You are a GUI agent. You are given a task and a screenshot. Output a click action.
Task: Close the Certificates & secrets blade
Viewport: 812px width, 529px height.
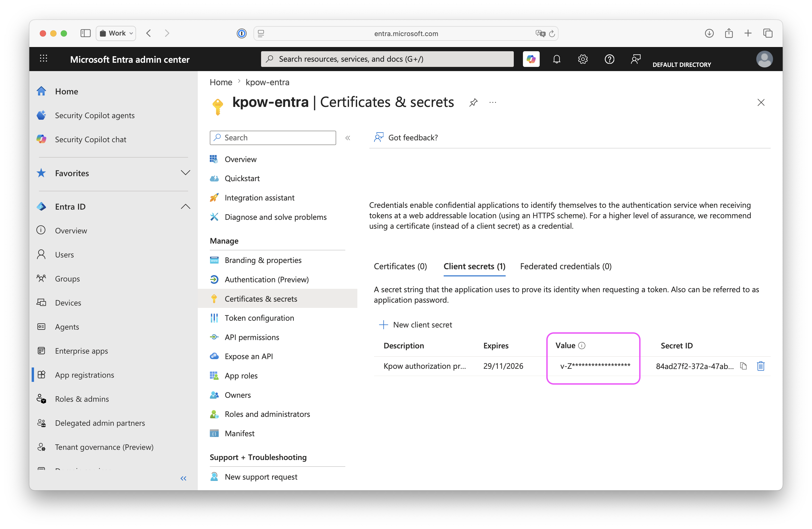click(761, 102)
